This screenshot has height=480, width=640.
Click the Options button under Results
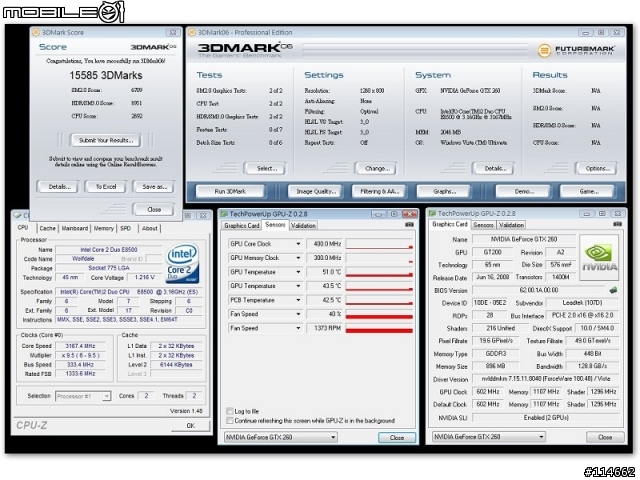click(597, 168)
